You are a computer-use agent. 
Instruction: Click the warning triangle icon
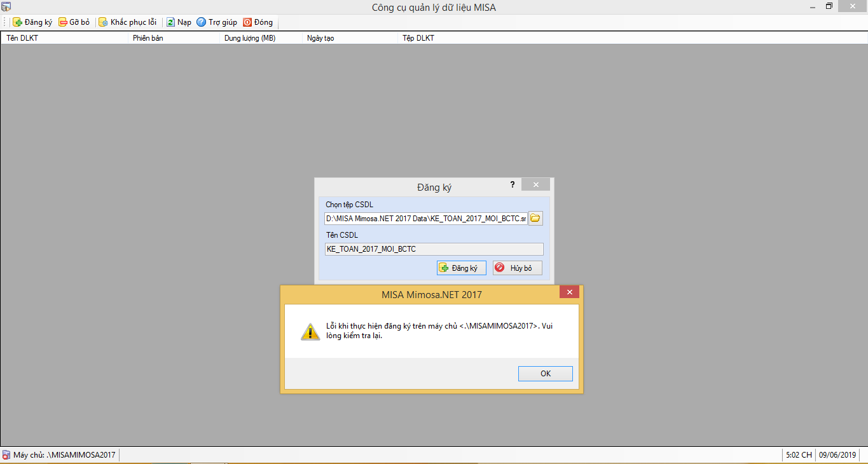coord(310,331)
